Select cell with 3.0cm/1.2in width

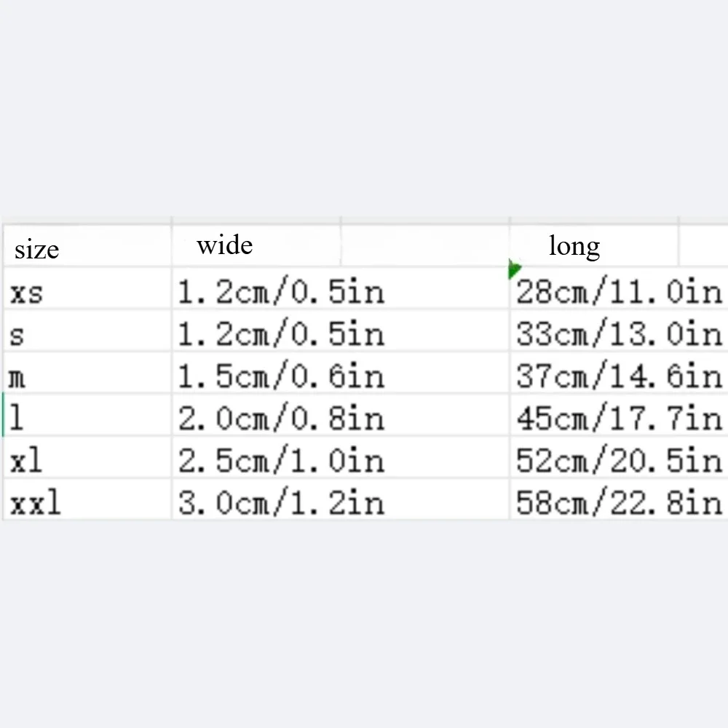point(281,502)
